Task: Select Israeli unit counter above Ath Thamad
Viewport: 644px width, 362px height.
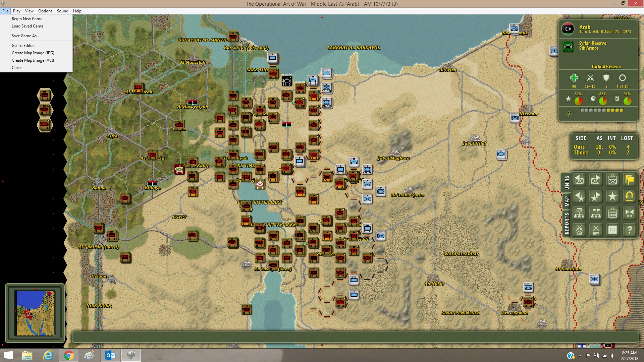Action: pos(528,287)
